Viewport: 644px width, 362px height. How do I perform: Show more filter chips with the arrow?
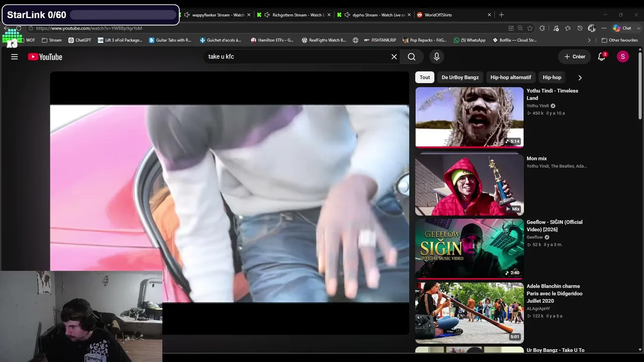pyautogui.click(x=580, y=77)
